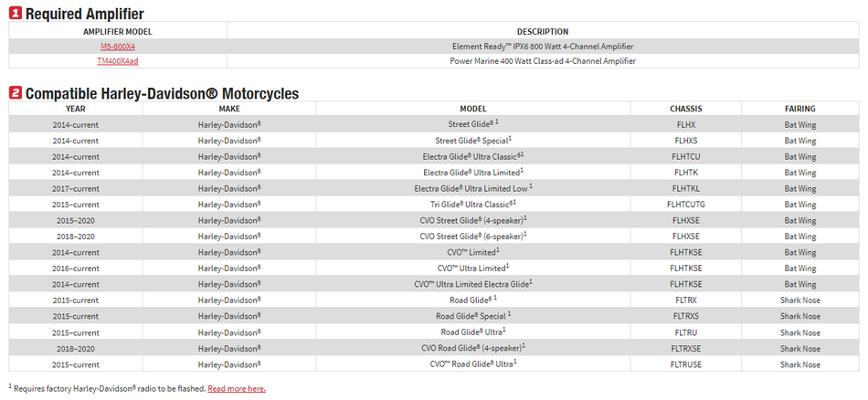This screenshot has height=400, width=868.
Task: Click the FLHTCU chassis cell
Action: [686, 156]
